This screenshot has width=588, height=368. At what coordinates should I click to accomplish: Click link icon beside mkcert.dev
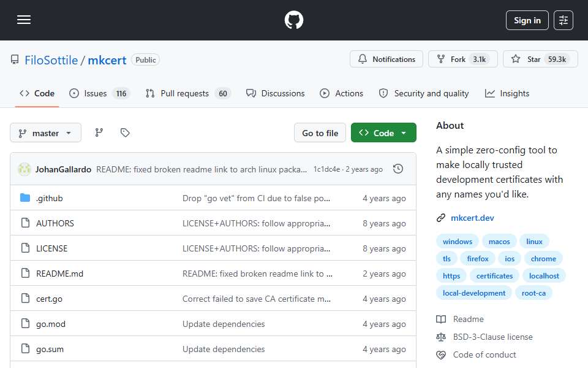pos(441,218)
